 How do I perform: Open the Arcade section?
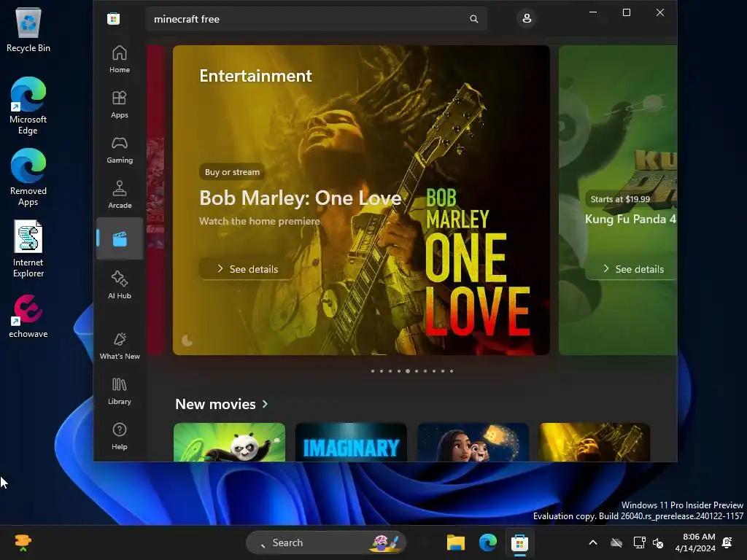coord(120,195)
